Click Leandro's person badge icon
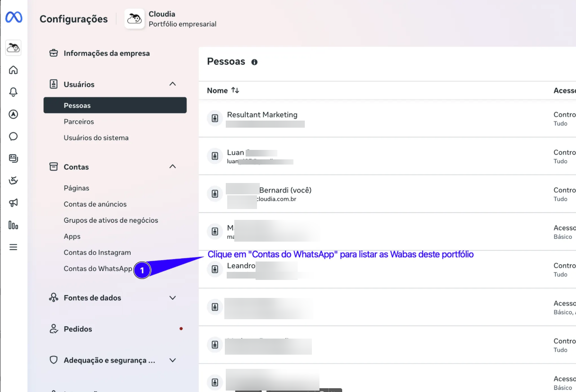This screenshot has height=392, width=576. point(215,269)
